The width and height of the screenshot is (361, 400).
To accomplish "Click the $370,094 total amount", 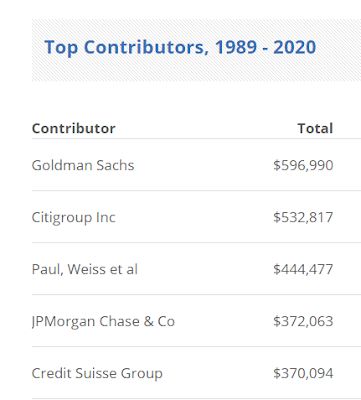I will click(303, 373).
